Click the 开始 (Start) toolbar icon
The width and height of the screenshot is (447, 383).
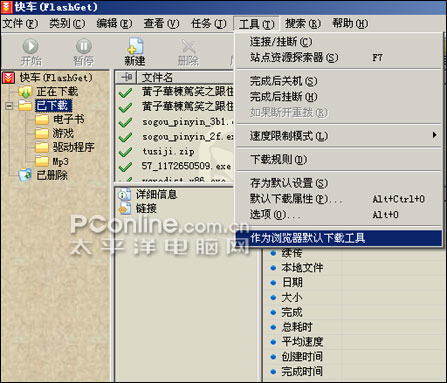tap(30, 46)
